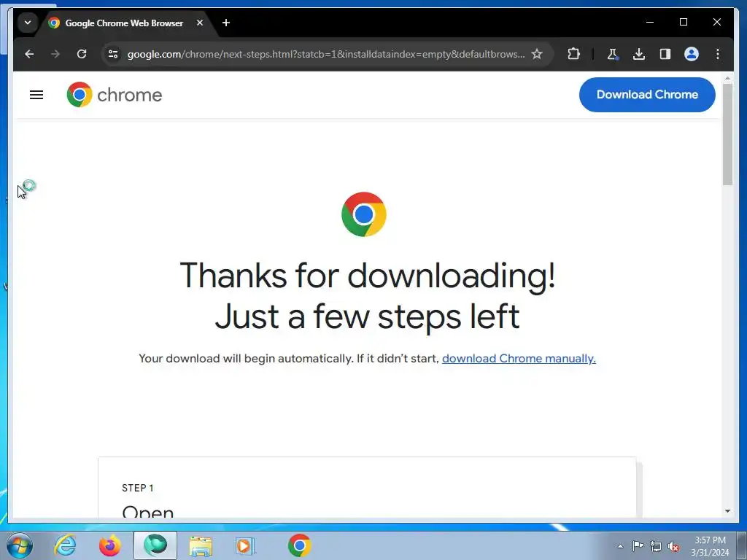747x560 pixels.
Task: Click scrollbar up arrow
Action: (x=727, y=78)
